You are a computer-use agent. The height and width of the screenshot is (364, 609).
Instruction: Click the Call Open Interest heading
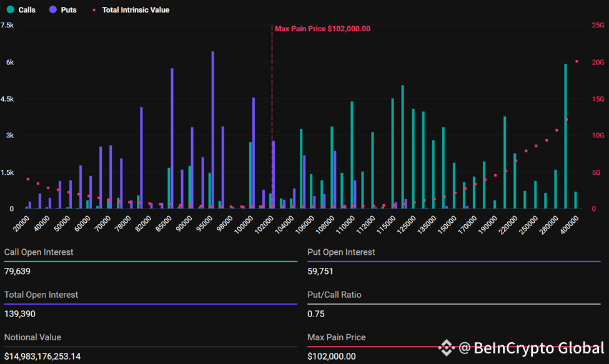(x=39, y=252)
